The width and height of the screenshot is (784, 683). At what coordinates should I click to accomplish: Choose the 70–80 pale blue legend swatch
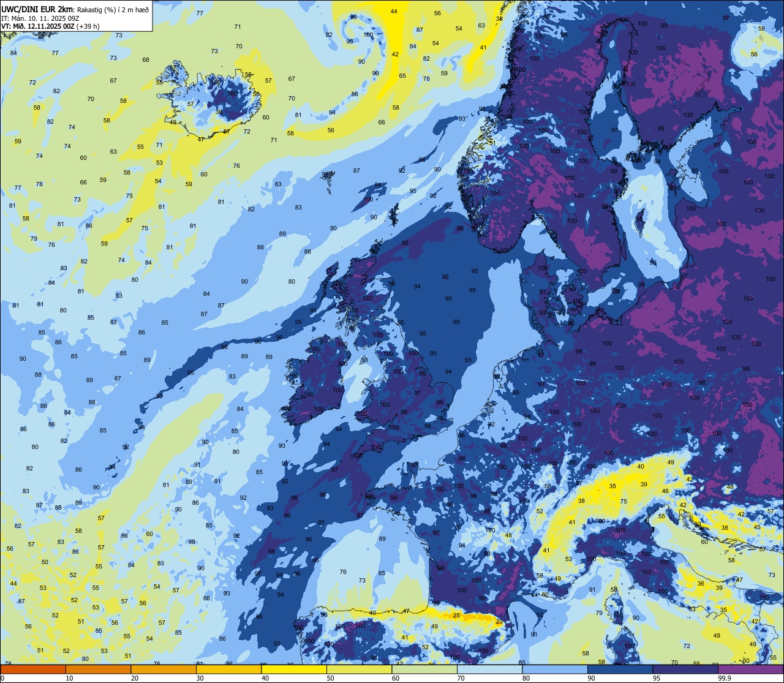pyautogui.click(x=489, y=670)
